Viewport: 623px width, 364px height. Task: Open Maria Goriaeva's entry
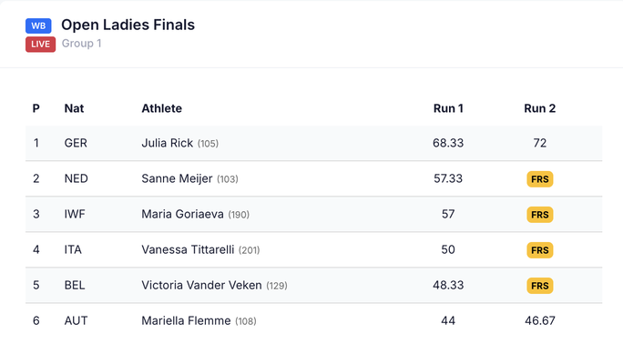click(x=183, y=215)
